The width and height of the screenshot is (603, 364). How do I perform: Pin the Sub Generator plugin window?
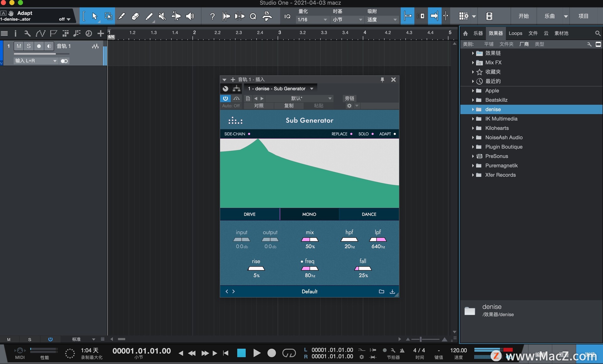tap(382, 80)
